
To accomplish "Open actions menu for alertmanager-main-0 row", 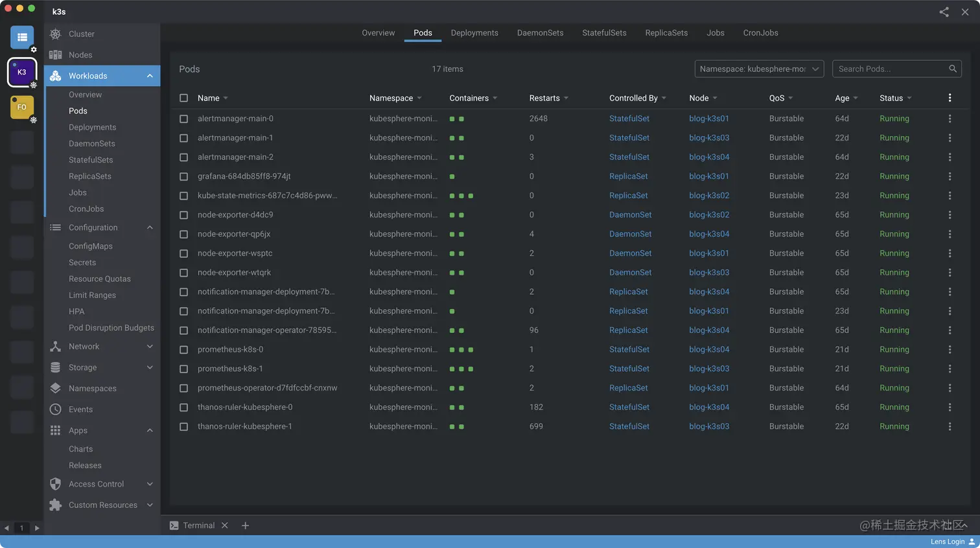I will click(950, 119).
